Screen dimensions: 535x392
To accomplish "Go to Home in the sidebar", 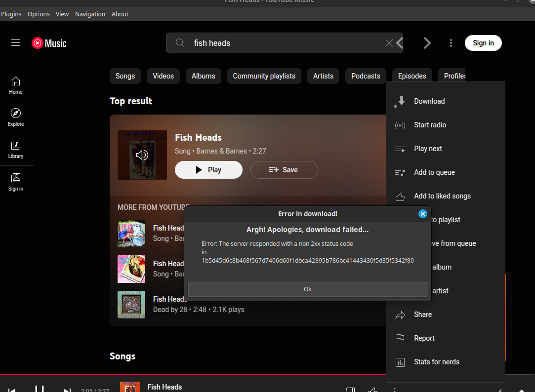I will (16, 85).
